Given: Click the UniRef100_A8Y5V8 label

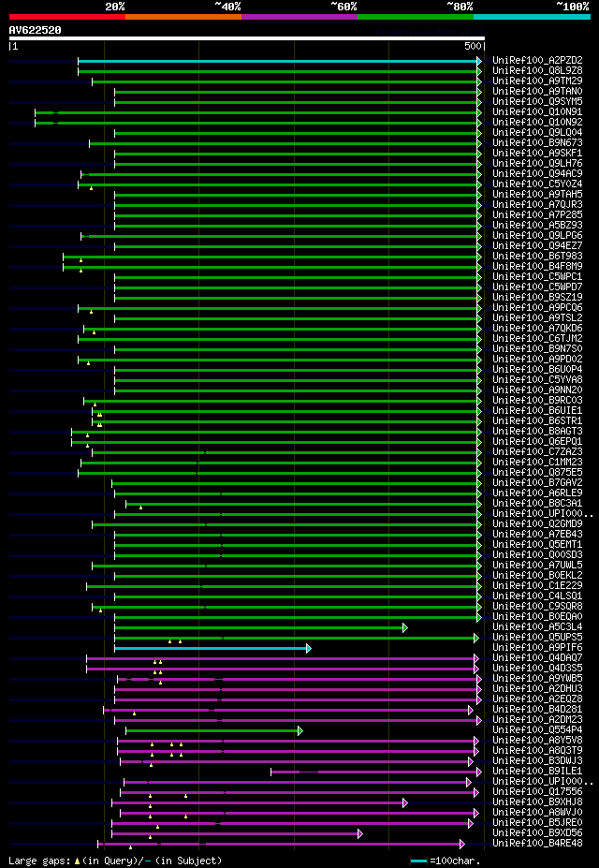Looking at the screenshot, I should [x=537, y=741].
